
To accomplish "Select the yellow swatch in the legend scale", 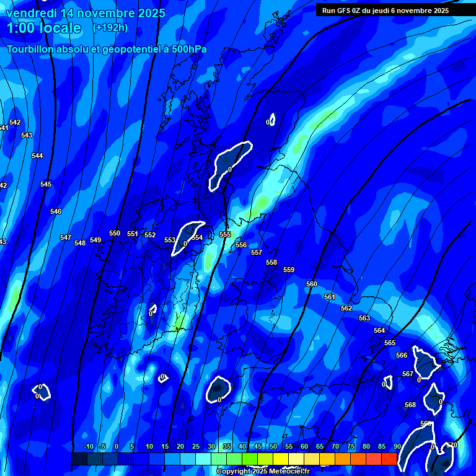I will point(281,459).
